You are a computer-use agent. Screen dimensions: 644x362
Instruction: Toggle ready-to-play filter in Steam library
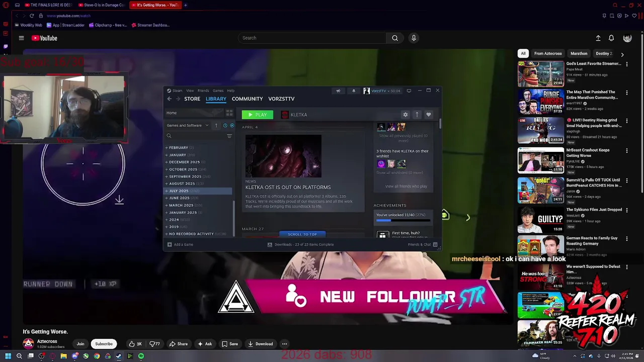click(232, 125)
